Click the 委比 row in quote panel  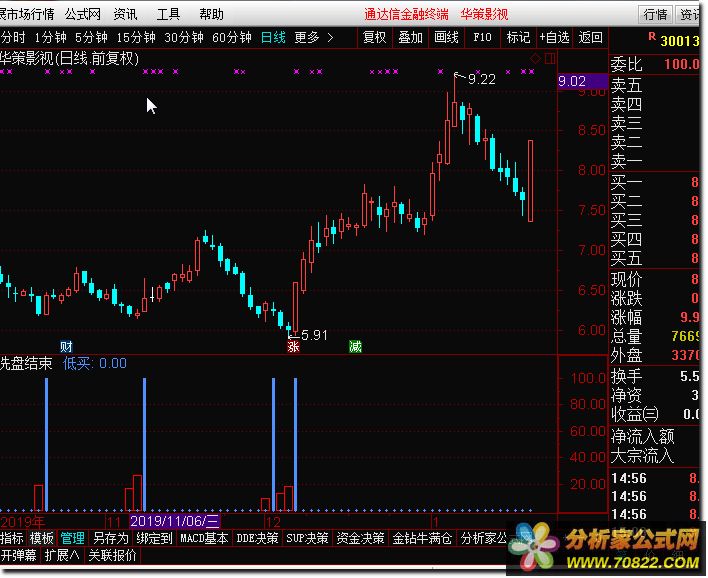[x=655, y=64]
